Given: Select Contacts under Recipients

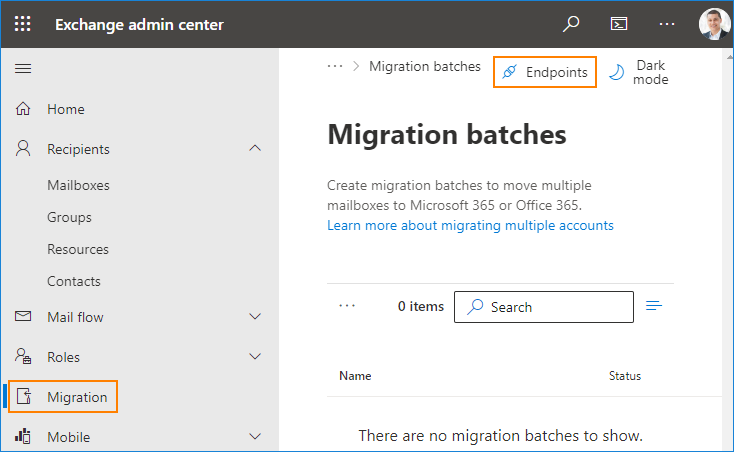Looking at the screenshot, I should click(x=73, y=281).
